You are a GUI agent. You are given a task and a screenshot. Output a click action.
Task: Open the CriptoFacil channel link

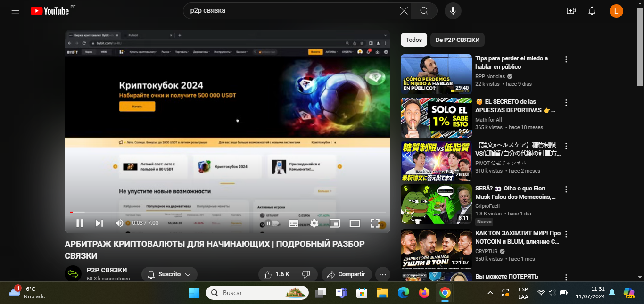coord(487,206)
